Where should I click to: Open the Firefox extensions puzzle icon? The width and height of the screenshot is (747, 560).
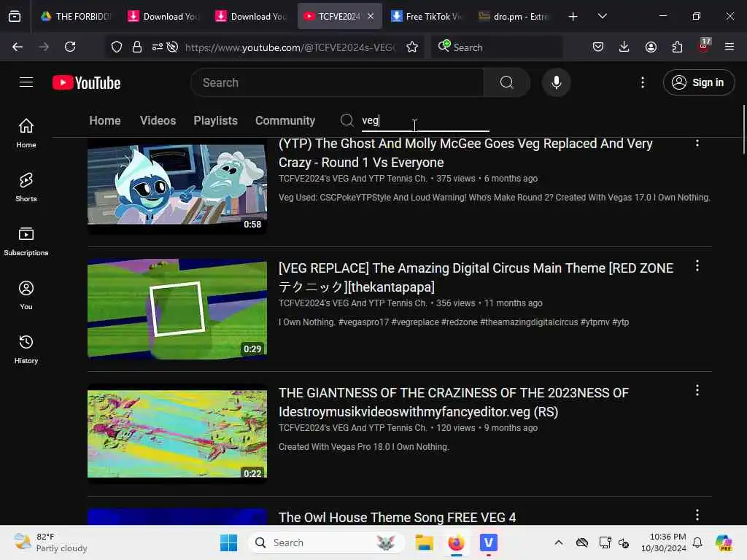677,47
